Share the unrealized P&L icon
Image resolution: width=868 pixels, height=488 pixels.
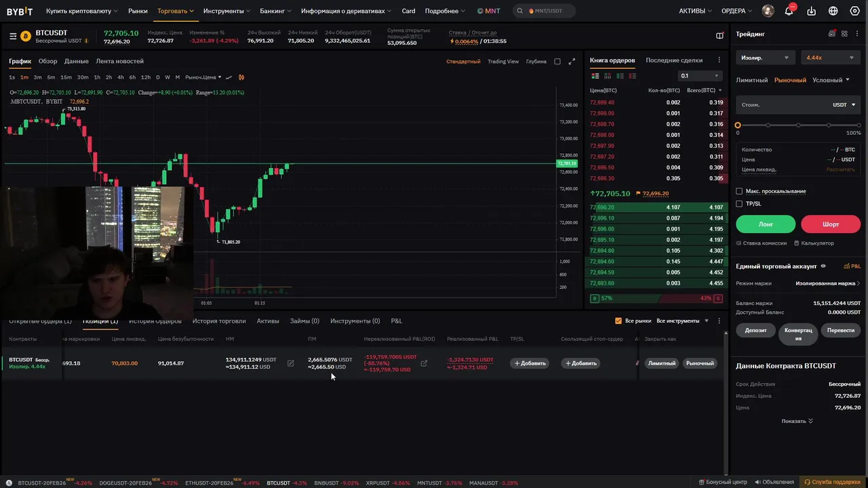click(x=424, y=363)
